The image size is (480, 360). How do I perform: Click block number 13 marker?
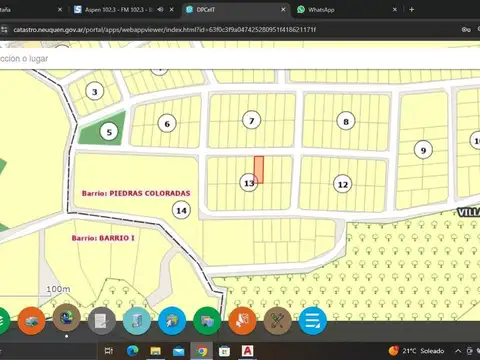tap(249, 183)
